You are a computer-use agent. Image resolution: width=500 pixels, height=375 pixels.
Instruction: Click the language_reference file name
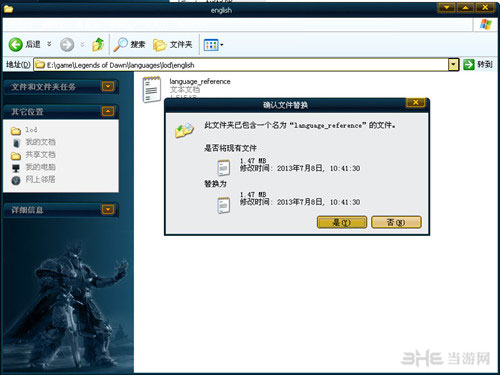point(200,81)
